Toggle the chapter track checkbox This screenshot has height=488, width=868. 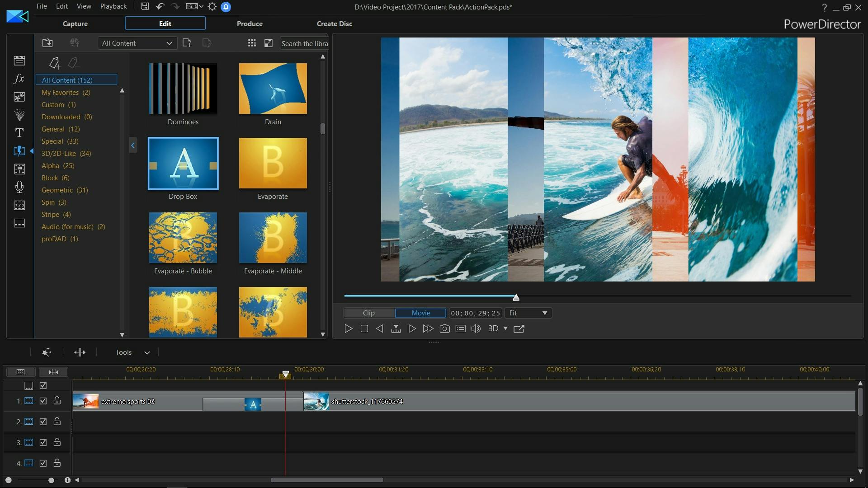43,386
